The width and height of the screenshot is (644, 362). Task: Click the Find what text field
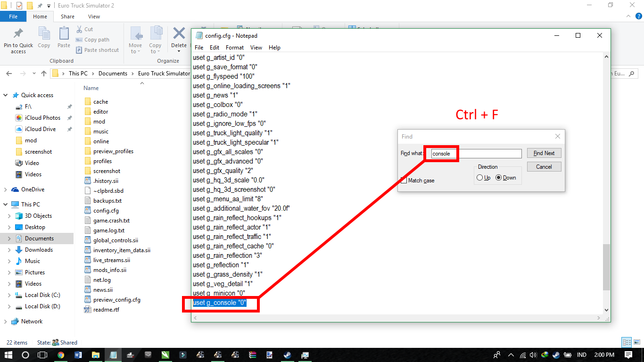[x=476, y=154]
